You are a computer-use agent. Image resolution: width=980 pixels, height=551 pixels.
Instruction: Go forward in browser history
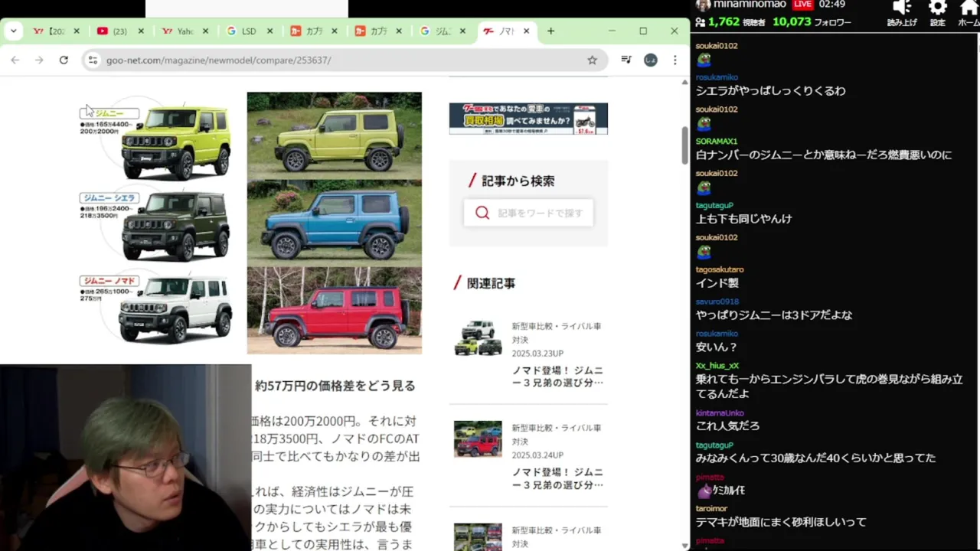pos(39,60)
